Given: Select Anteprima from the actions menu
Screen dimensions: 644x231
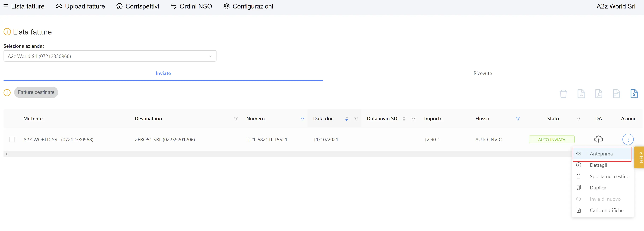Looking at the screenshot, I should pos(601,154).
